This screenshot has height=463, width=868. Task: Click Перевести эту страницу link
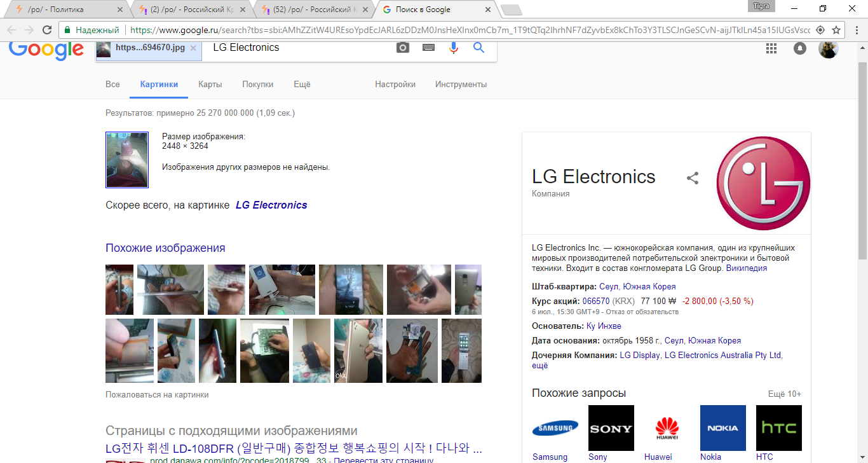383,460
